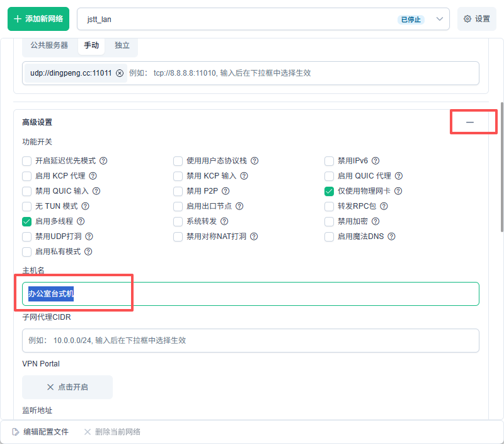Click help icon next to 启用私有模式

pos(88,252)
